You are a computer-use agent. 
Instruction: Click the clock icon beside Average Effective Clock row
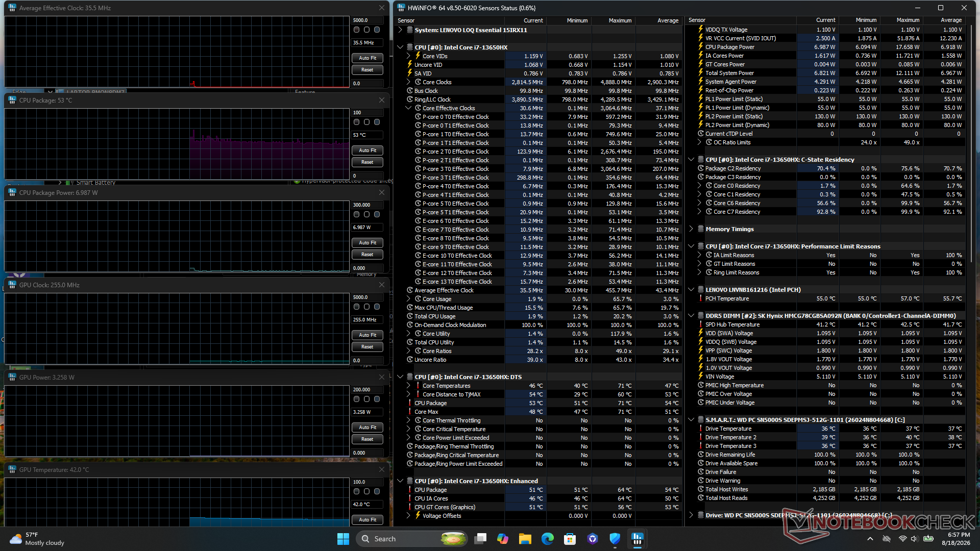point(409,290)
